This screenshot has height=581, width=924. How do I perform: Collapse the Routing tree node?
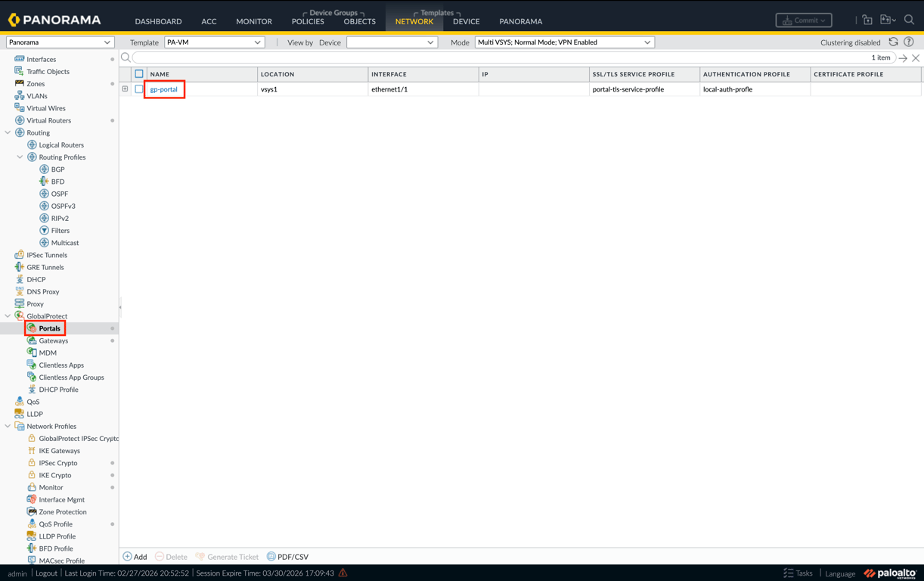[8, 133]
